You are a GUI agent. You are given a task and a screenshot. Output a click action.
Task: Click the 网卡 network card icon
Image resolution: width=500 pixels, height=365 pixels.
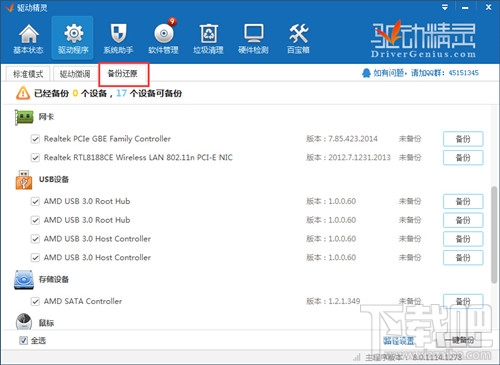pyautogui.click(x=24, y=117)
